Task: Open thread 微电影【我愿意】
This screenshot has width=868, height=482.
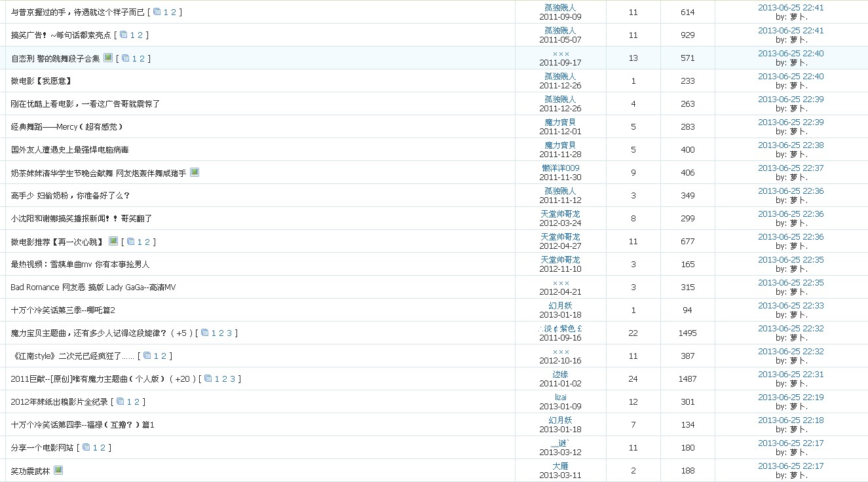Action: click(x=41, y=81)
